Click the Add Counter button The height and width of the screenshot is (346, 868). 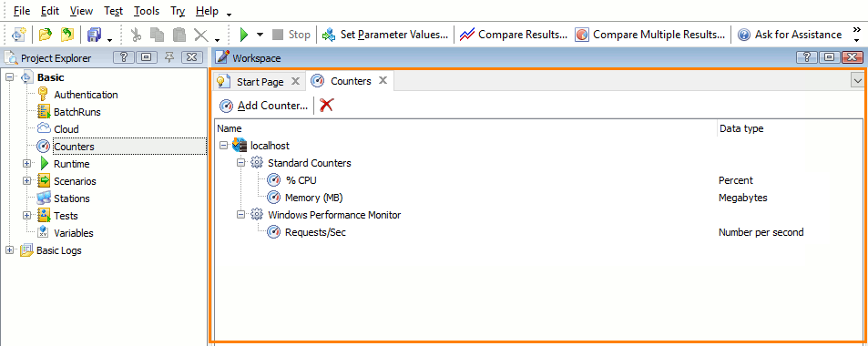point(263,106)
